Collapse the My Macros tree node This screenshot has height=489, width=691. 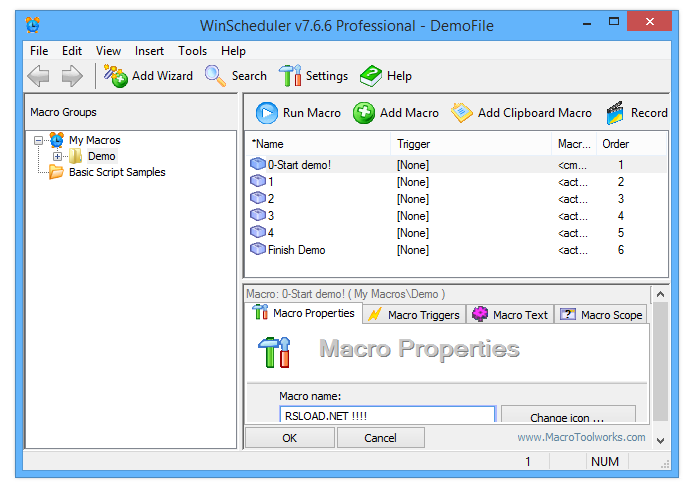point(39,140)
